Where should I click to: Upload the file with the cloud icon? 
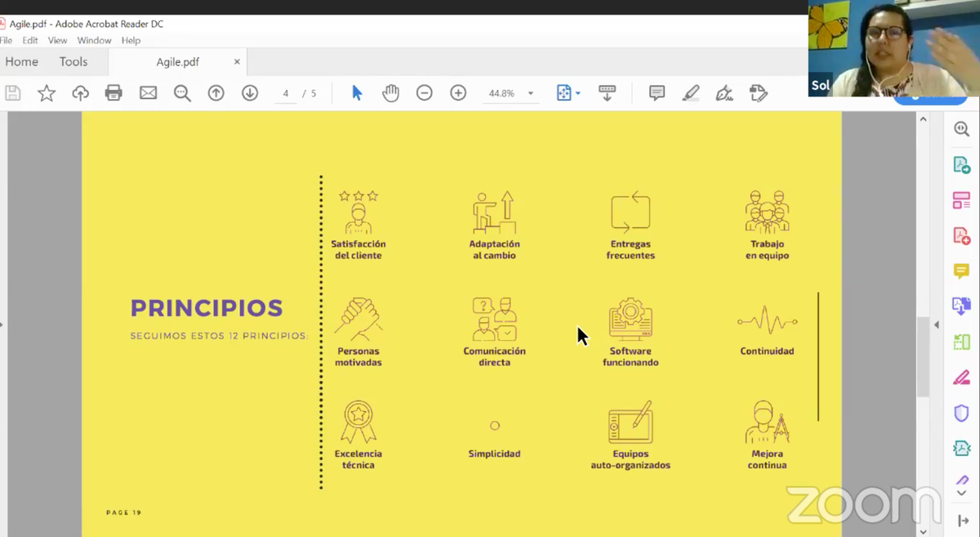(80, 93)
